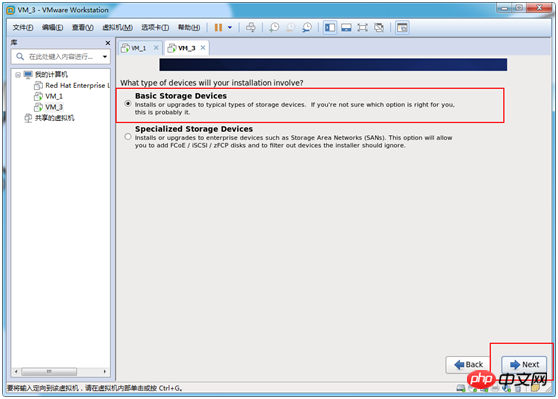Toggle the thumbnail bar view icon

point(346,27)
